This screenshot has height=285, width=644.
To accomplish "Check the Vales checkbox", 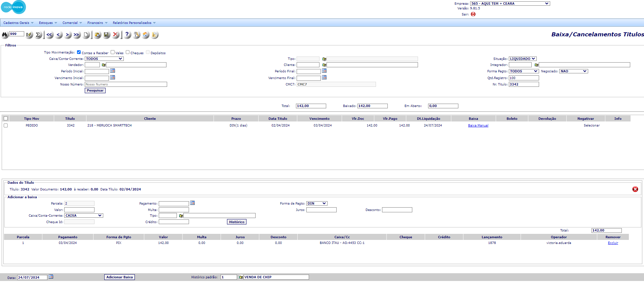I will click(x=112, y=52).
